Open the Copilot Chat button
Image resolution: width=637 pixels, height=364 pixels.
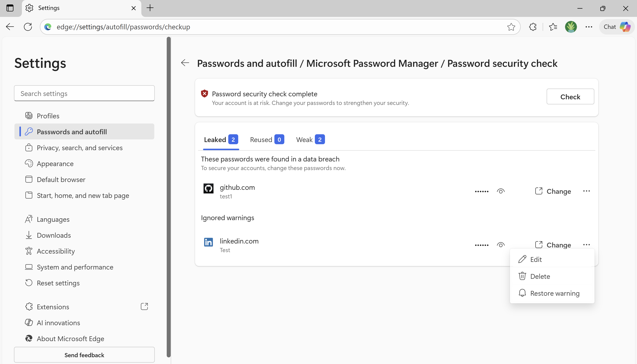[616, 27]
